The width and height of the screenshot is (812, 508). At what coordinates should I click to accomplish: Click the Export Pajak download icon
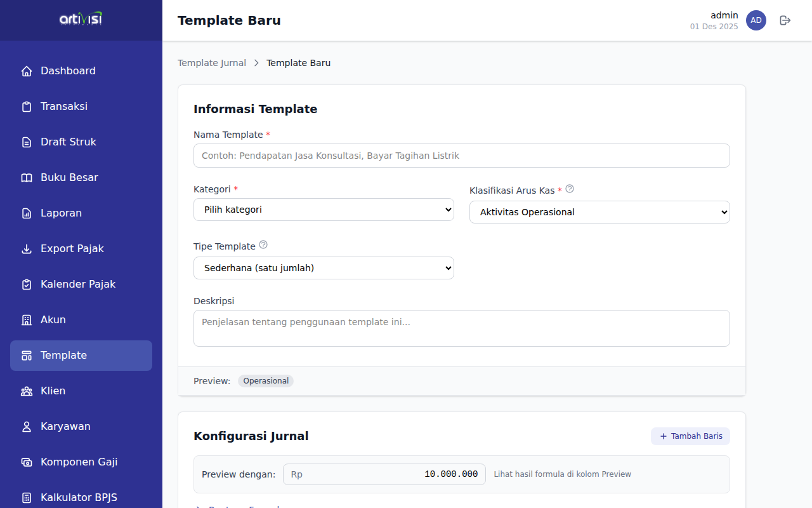pos(27,249)
